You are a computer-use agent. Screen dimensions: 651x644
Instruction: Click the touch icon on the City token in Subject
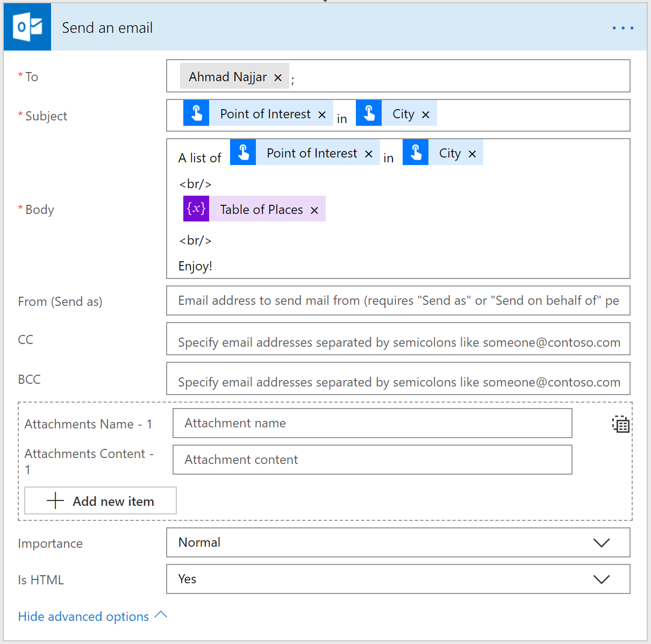[369, 113]
